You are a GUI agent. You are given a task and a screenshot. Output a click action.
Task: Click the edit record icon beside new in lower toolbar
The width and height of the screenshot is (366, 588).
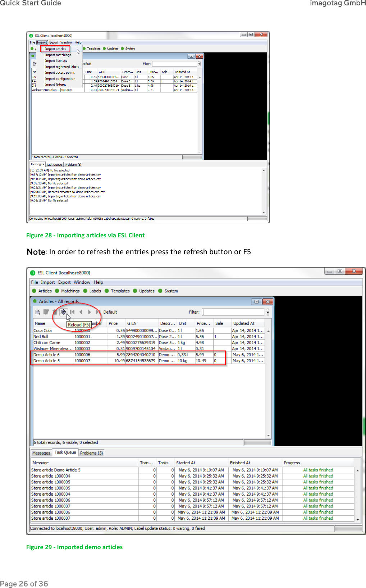coord(46,312)
